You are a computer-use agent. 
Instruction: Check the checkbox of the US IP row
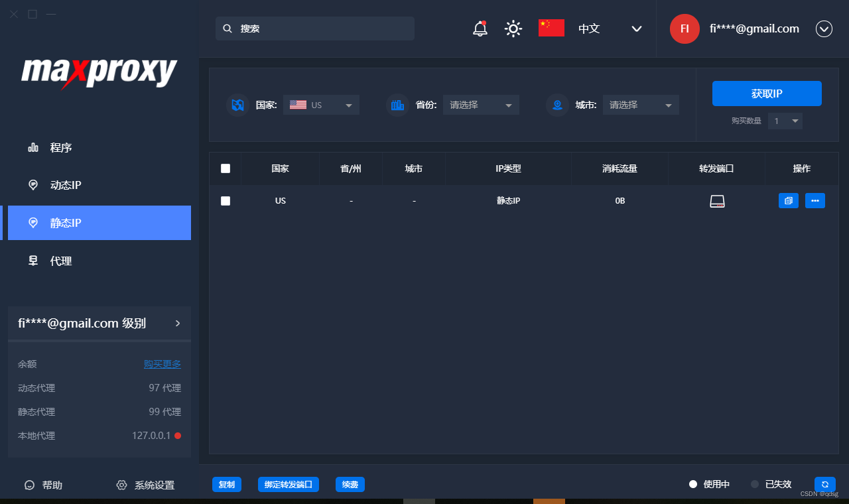(226, 200)
